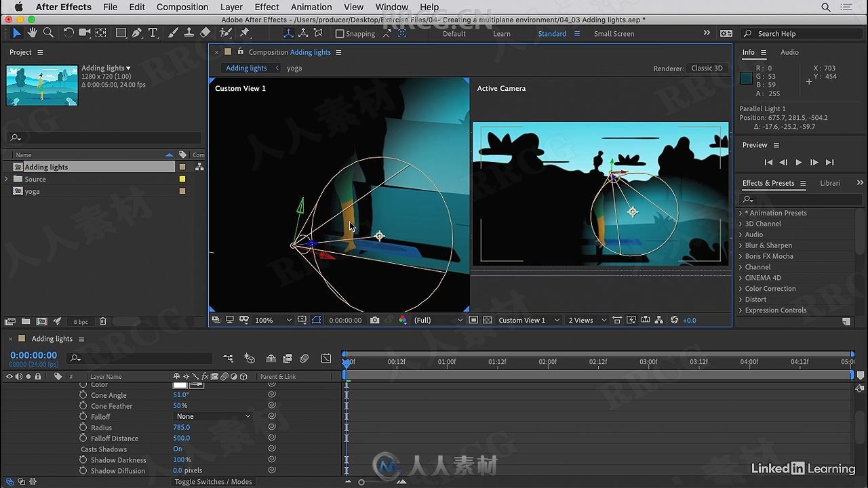Click reset exposure icon in viewer

674,320
